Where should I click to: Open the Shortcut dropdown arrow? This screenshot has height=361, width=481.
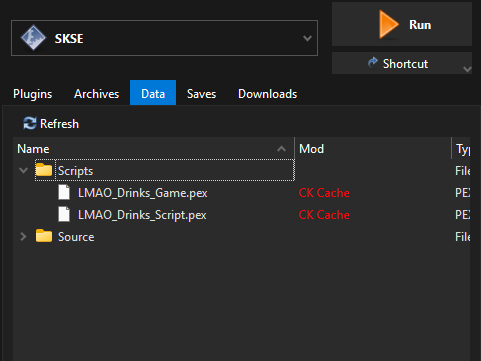[467, 69]
